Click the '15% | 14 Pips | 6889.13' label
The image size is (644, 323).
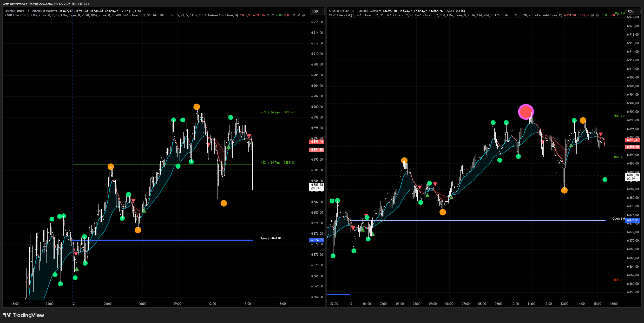tap(278, 163)
